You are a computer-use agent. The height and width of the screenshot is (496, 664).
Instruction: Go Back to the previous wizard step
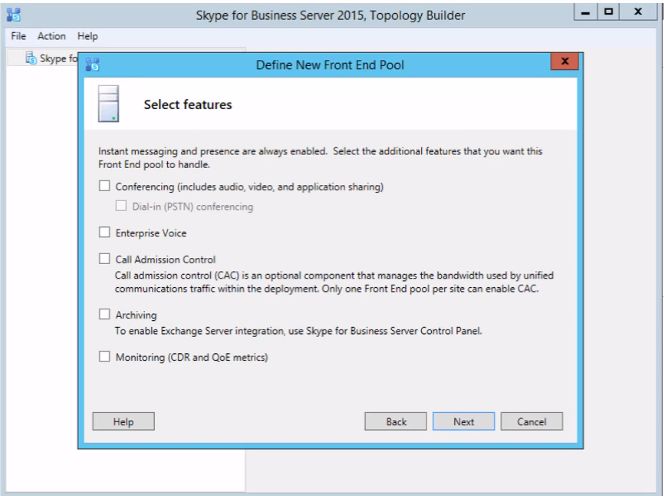pyautogui.click(x=396, y=421)
